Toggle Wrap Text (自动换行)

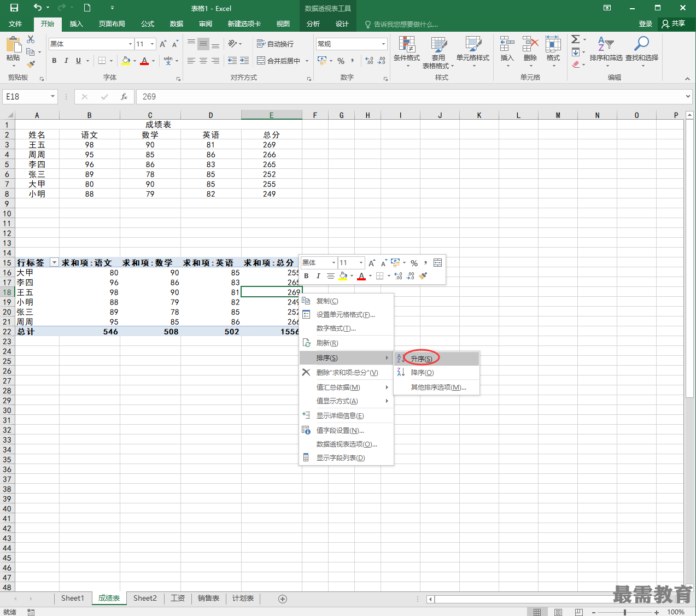tap(276, 44)
